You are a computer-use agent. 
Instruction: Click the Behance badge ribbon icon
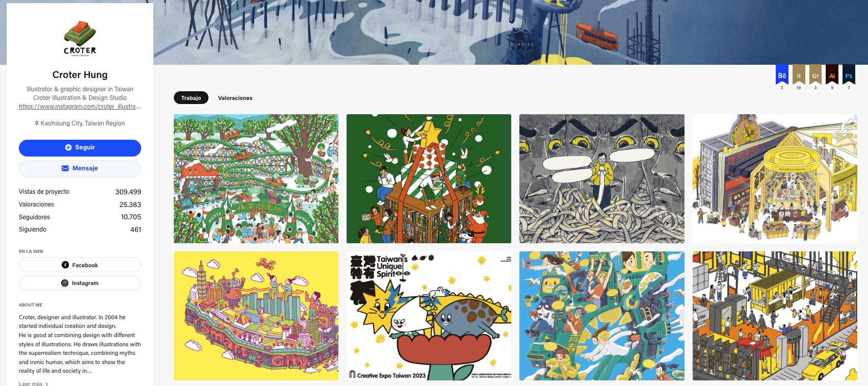[782, 74]
